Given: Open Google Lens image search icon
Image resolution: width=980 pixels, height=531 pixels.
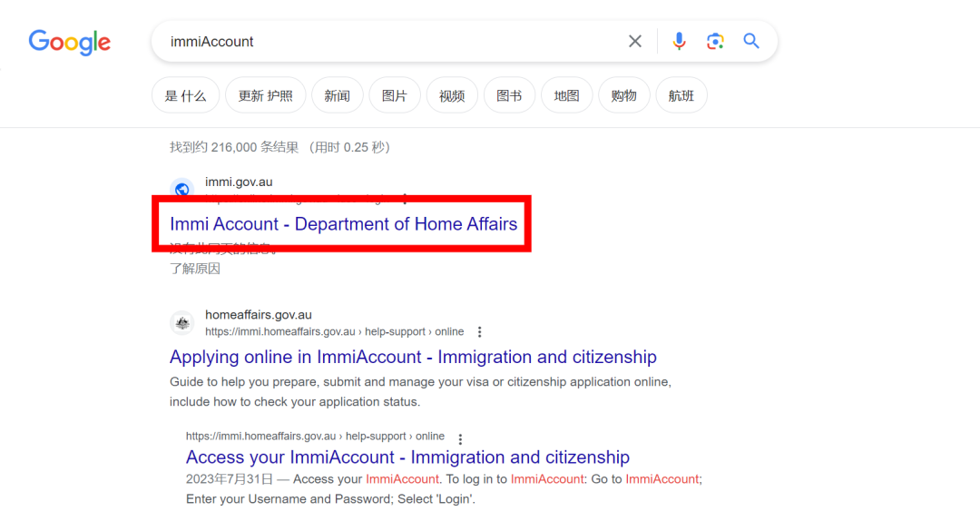Looking at the screenshot, I should point(715,41).
